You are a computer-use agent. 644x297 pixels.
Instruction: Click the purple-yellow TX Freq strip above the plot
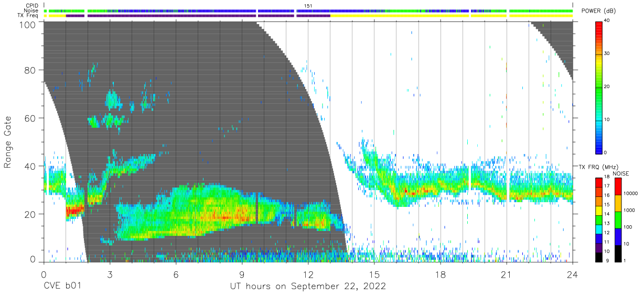(308, 16)
